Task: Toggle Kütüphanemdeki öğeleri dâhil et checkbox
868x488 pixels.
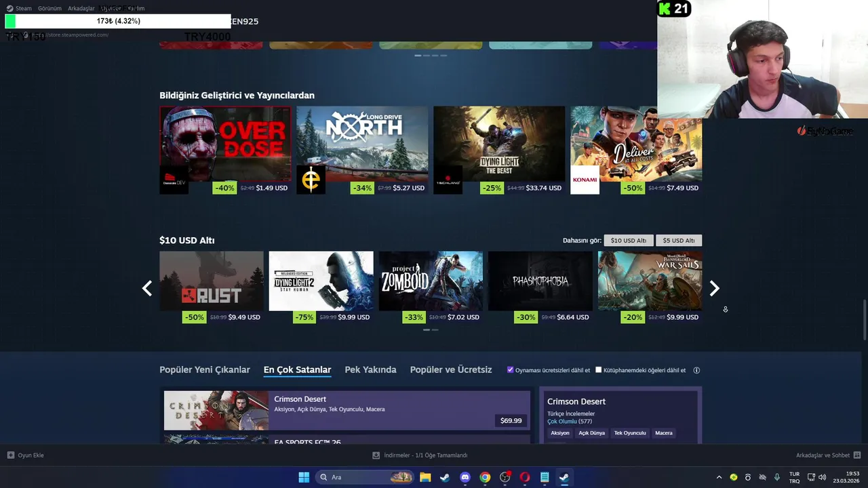Action: pos(599,370)
